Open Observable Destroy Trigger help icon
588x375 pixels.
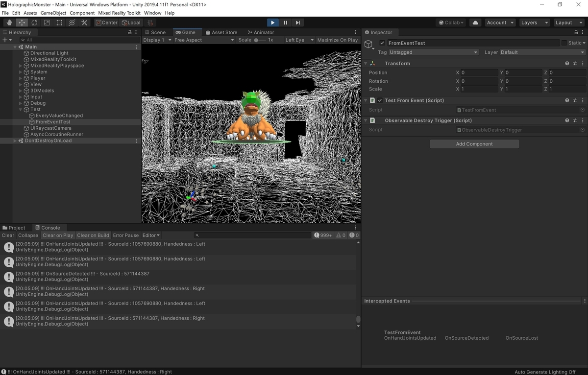point(567,120)
